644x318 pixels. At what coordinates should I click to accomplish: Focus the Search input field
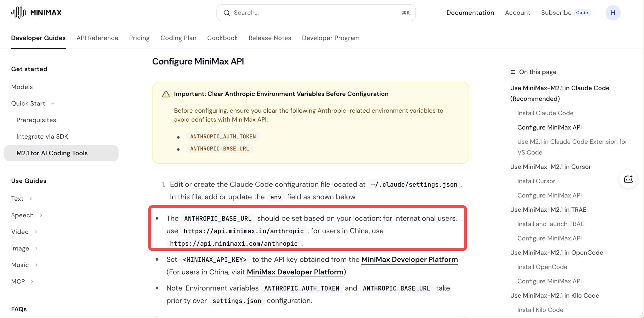tap(316, 13)
